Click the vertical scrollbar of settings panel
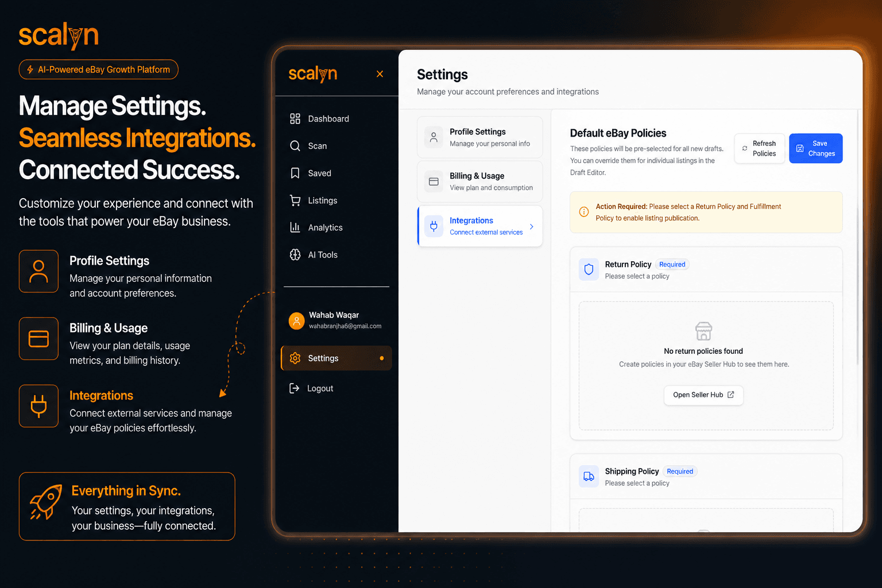The height and width of the screenshot is (588, 882). pos(858,235)
